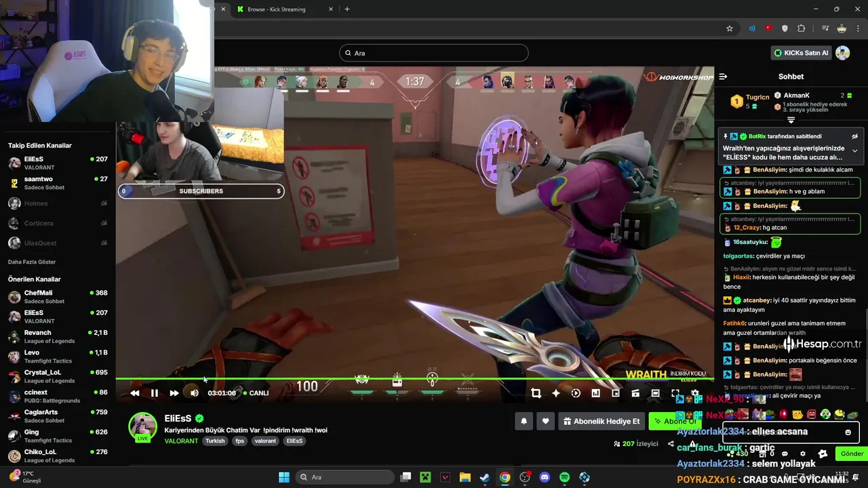Open a new browser tab
The width and height of the screenshot is (868, 488).
coord(347,9)
